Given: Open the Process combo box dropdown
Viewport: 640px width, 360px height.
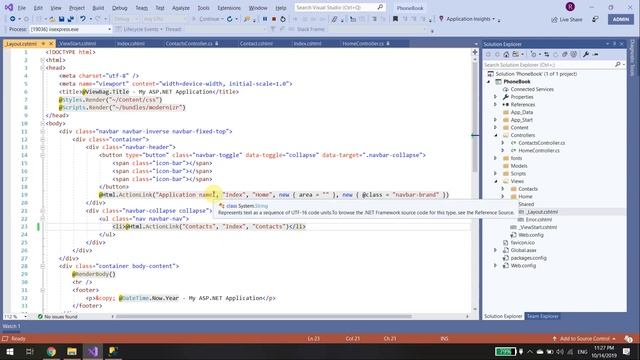Looking at the screenshot, I should (109, 29).
